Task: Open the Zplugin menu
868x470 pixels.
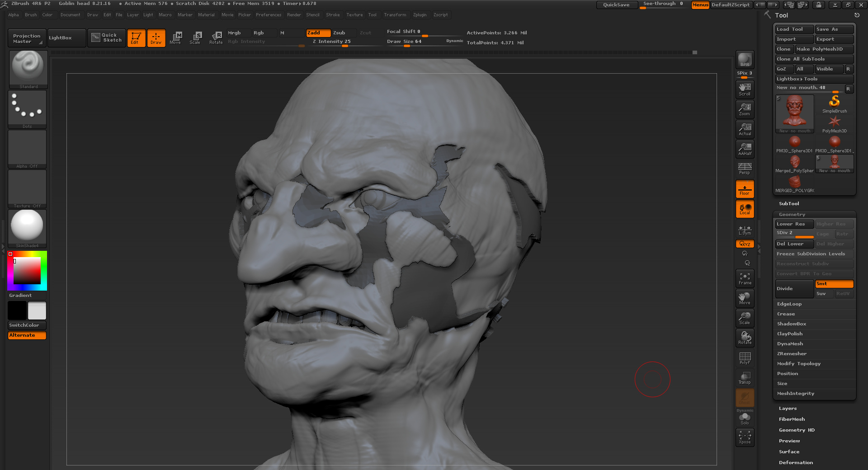Action: click(420, 15)
